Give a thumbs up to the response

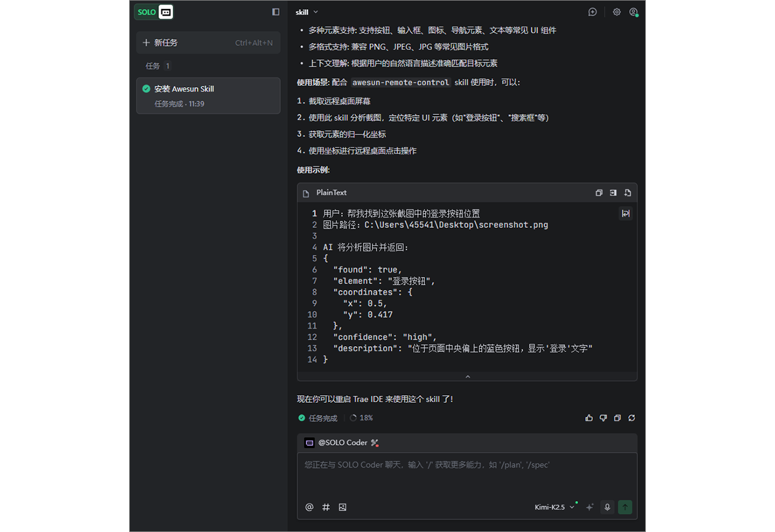(x=589, y=418)
